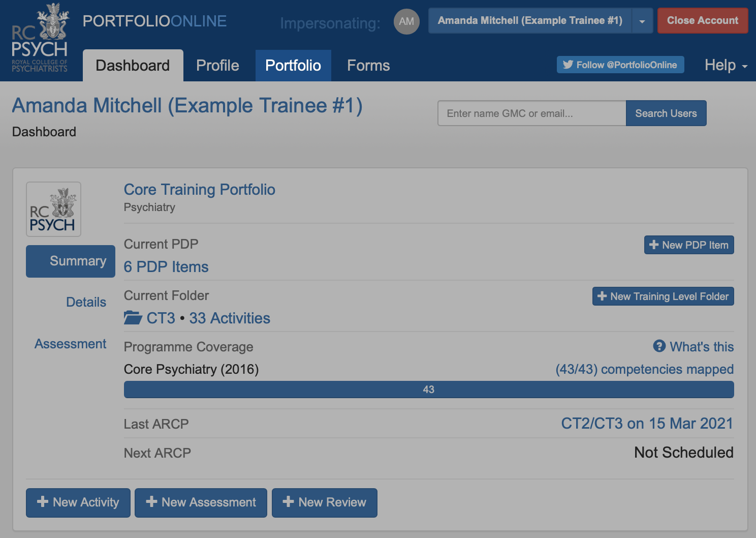Select the Portfolio tab
This screenshot has width=756, height=538.
point(293,66)
